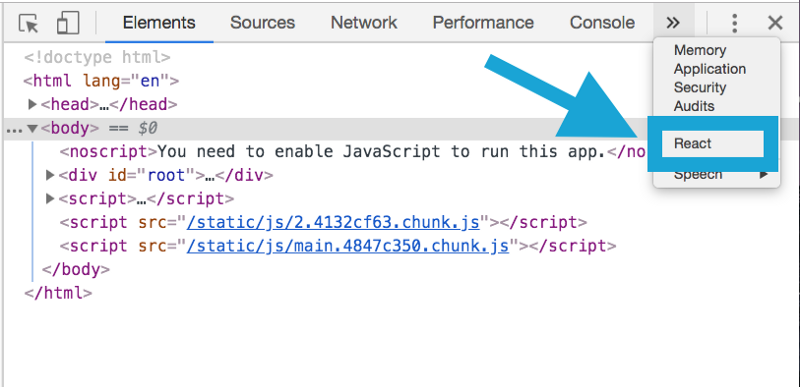Activate the inspect element picker icon
Screen dimensions: 800x387
[29, 23]
